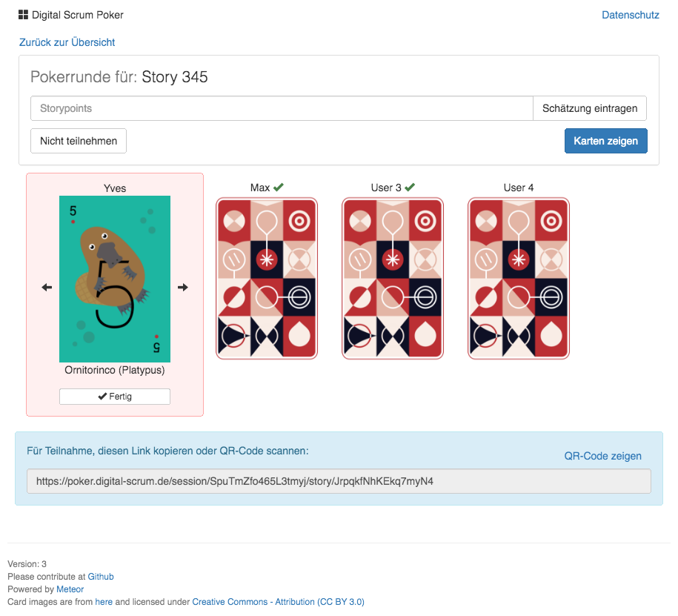Image resolution: width=678 pixels, height=616 pixels.
Task: Click the green checkmark next to User 3
Action: pyautogui.click(x=410, y=188)
